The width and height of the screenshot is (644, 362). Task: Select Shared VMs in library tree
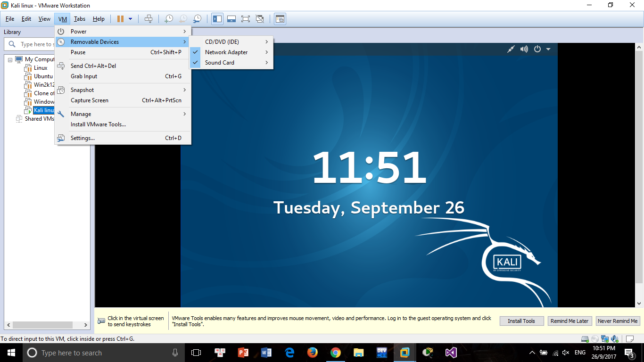coord(40,119)
